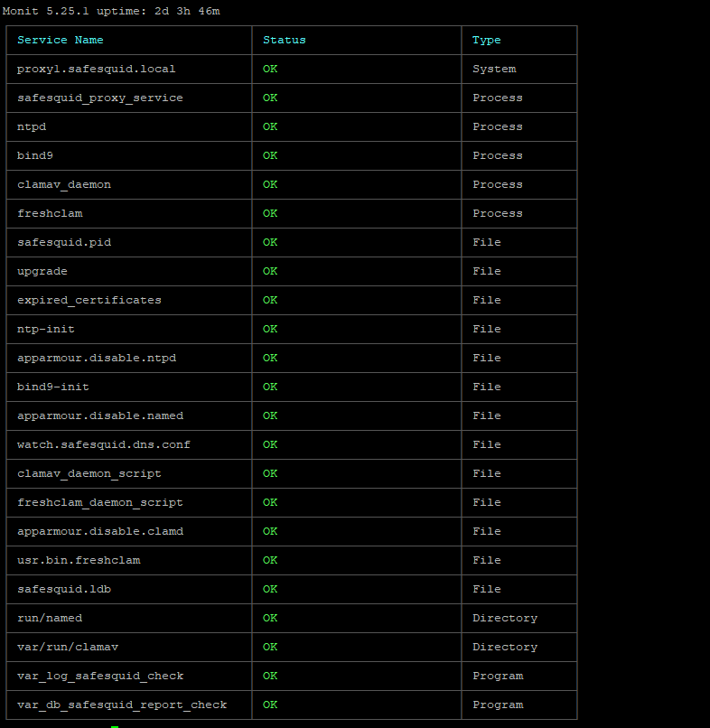
Task: Click the 'Status' column header
Action: tap(285, 40)
